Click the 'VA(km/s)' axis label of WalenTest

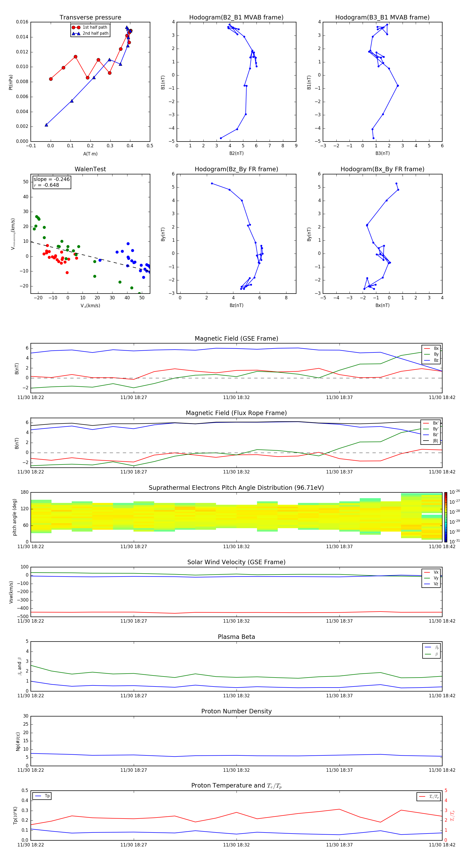point(90,306)
